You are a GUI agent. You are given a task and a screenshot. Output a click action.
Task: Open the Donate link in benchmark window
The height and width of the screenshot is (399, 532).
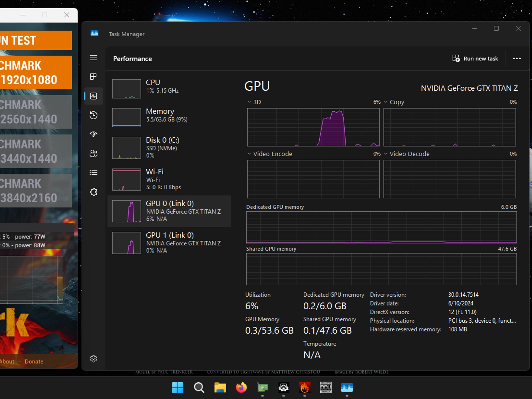tap(34, 361)
